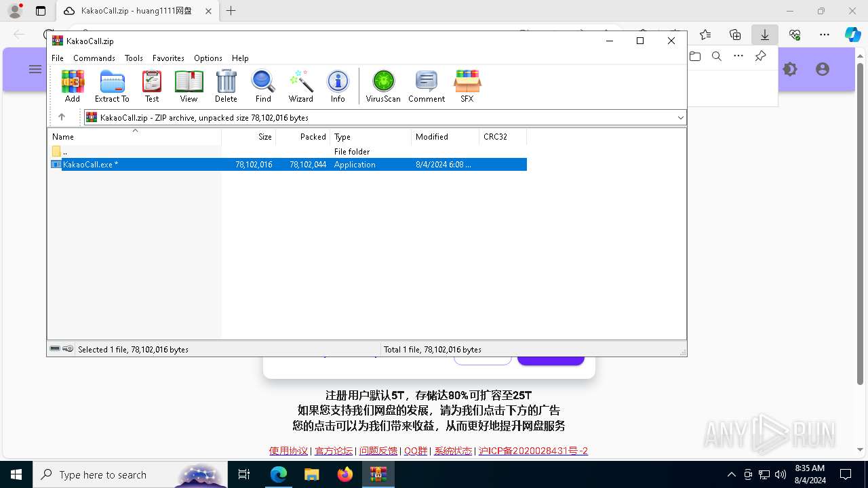Show archive Info
The image size is (868, 488).
338,86
